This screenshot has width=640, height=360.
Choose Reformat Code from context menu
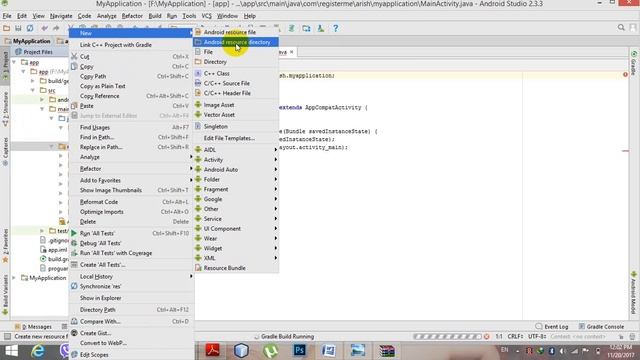131,202
